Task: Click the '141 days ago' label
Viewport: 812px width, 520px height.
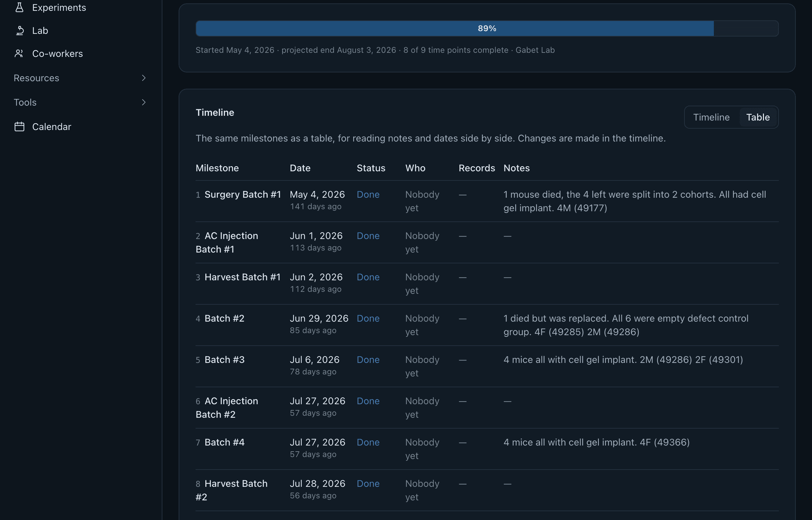Action: point(316,207)
